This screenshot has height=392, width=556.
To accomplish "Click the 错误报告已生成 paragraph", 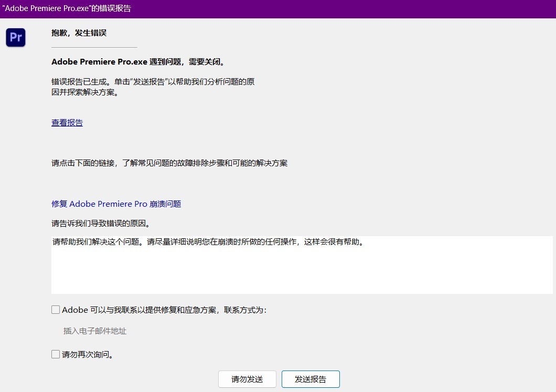I will click(153, 87).
